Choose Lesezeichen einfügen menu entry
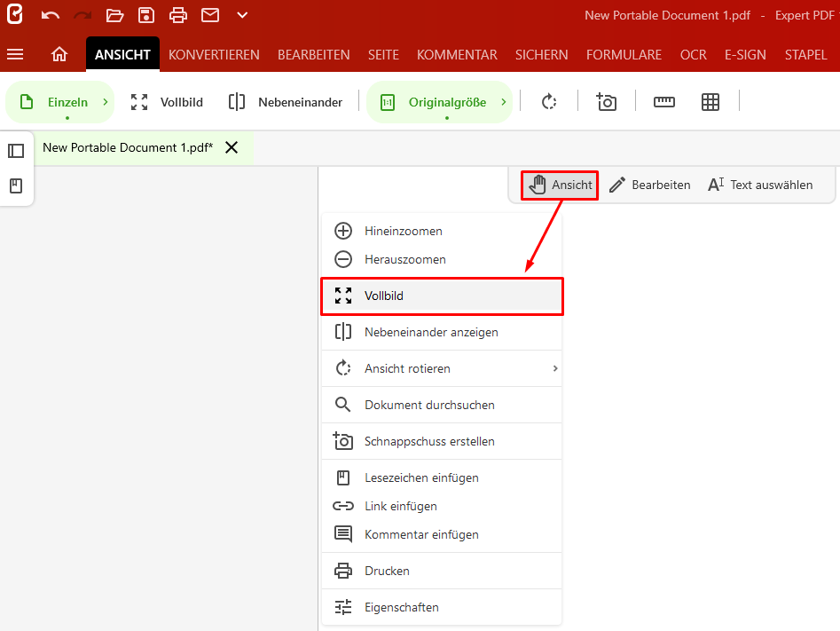This screenshot has height=631, width=840. [x=442, y=477]
